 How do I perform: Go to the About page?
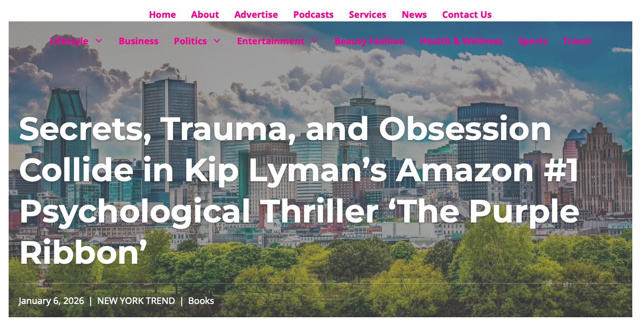coord(205,14)
